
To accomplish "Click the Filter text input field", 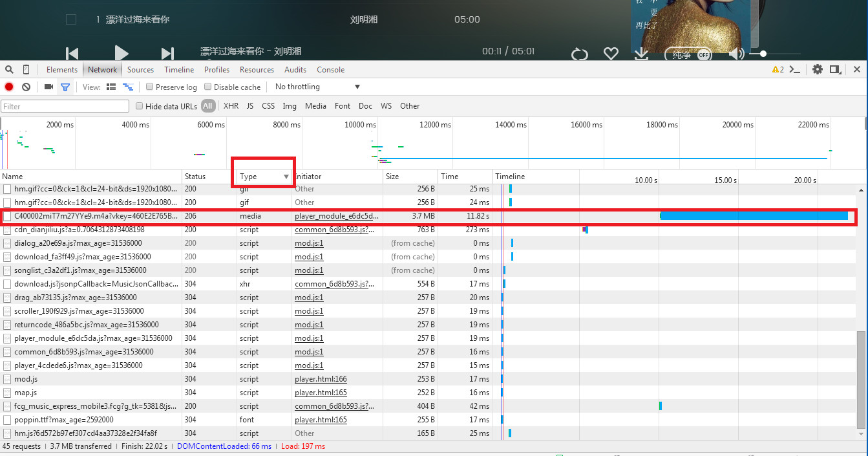I will pos(65,106).
